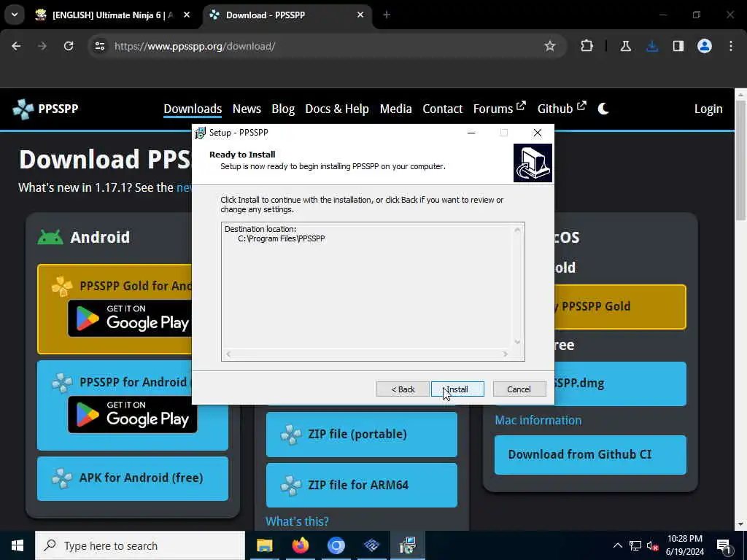Click the PPSSPP.dmg download button
The width and height of the screenshot is (747, 560).
tap(620, 384)
